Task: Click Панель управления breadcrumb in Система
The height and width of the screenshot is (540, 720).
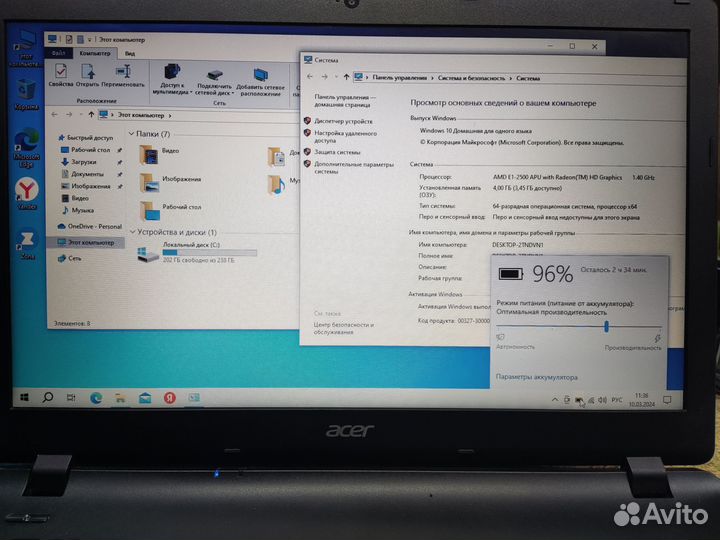Action: click(399, 78)
